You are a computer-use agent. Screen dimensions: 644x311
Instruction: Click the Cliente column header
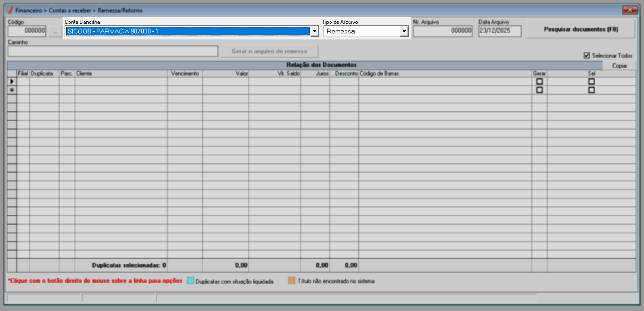(121, 73)
